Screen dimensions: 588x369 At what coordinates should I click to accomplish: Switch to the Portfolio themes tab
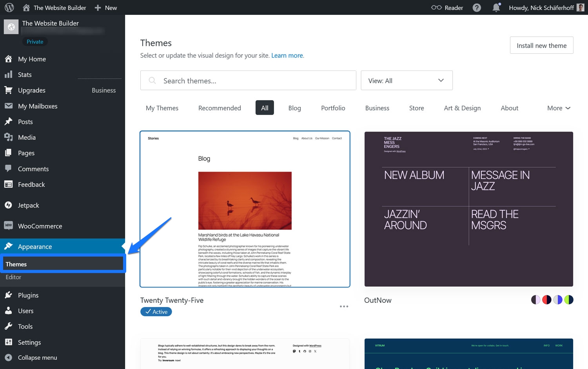333,108
